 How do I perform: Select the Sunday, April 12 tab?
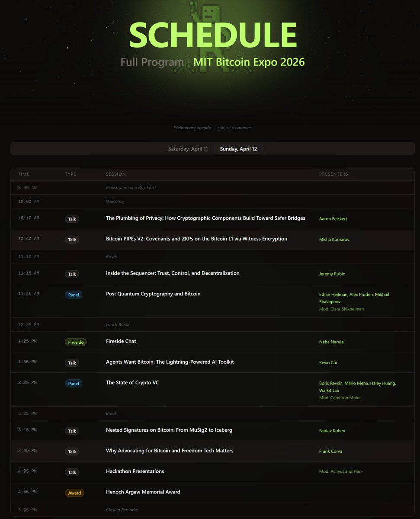[x=238, y=149]
